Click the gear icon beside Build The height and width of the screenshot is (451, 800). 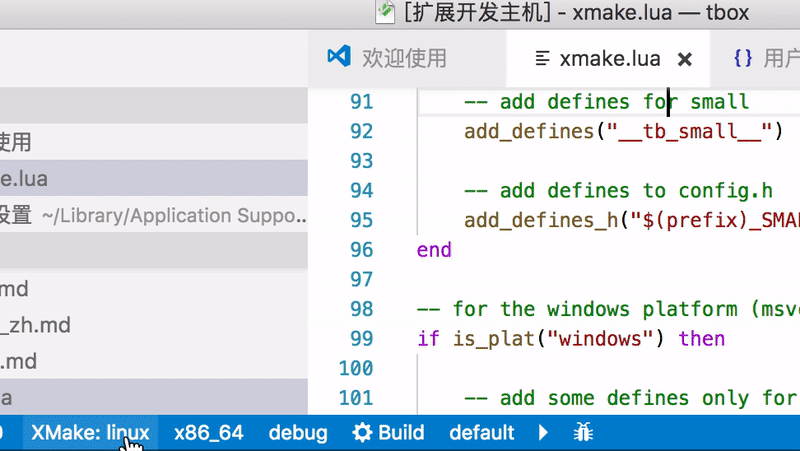point(362,433)
